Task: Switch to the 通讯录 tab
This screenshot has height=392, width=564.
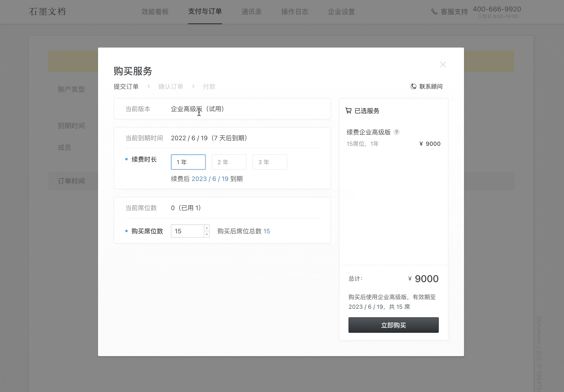Action: [251, 12]
